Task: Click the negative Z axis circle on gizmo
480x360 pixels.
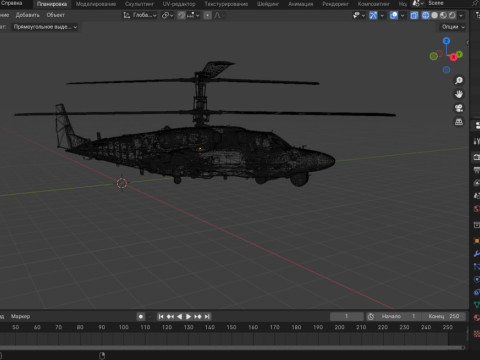Action: (x=446, y=70)
